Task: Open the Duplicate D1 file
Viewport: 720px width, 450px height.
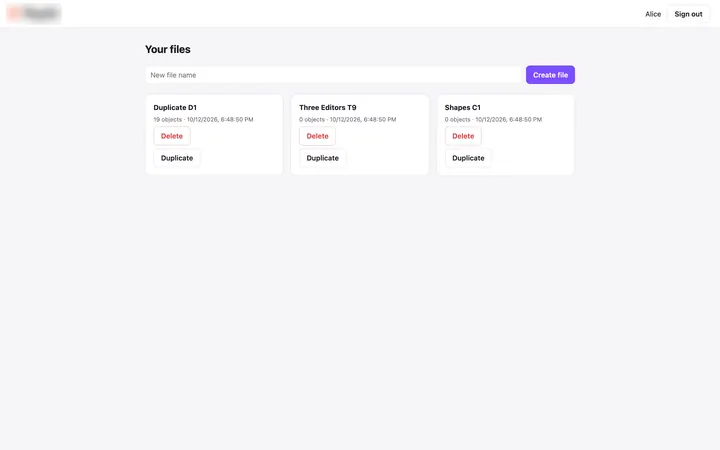Action: (x=175, y=107)
